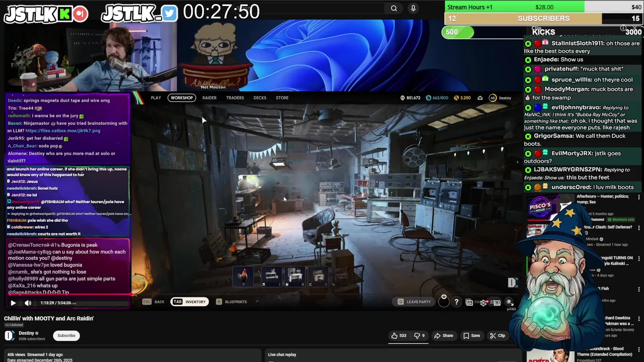Click 40k views stream description text
The image size is (644, 362).
(x=35, y=354)
